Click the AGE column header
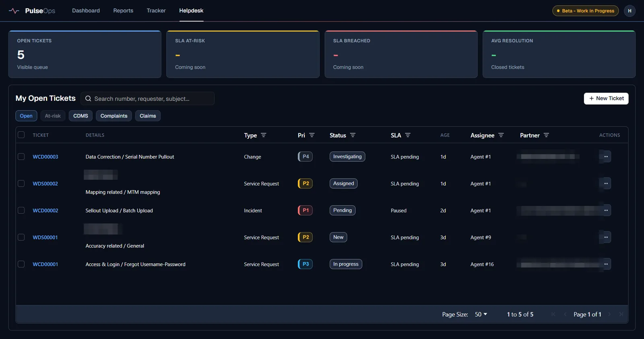Image resolution: width=644 pixels, height=339 pixels. point(445,135)
